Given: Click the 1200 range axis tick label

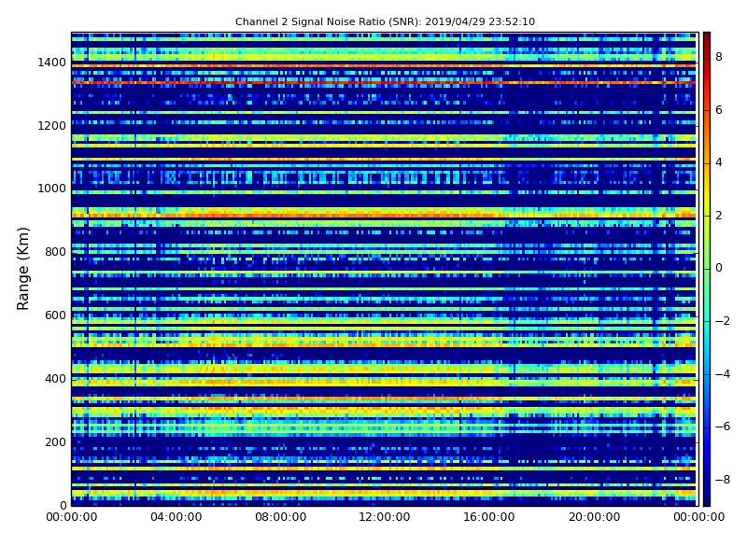Looking at the screenshot, I should pyautogui.click(x=52, y=126).
